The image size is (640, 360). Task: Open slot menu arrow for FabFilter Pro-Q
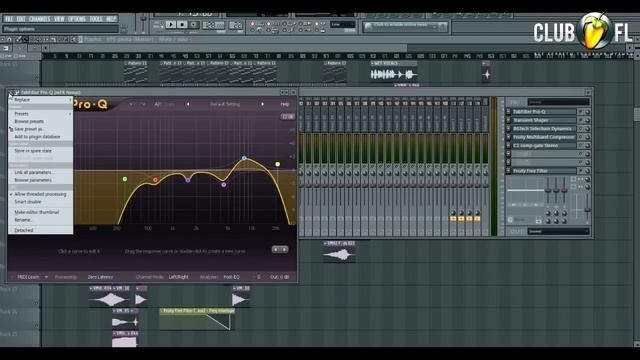tap(508, 111)
